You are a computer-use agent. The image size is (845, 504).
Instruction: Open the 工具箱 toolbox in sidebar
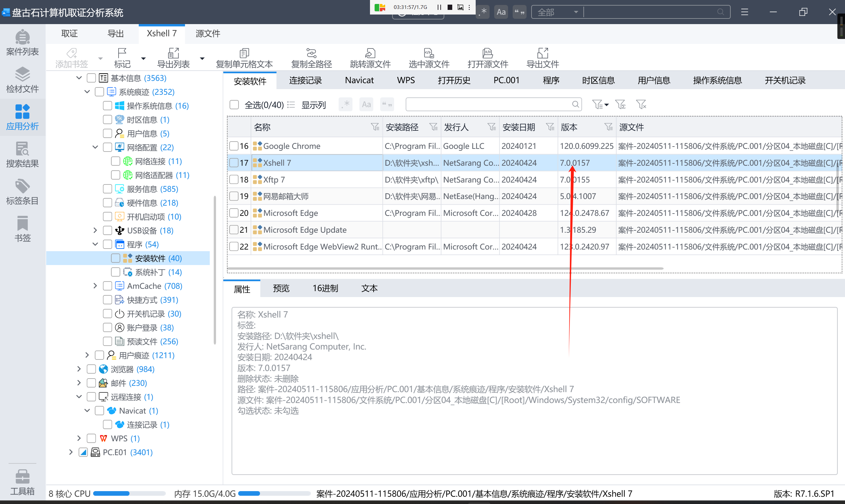[22, 482]
